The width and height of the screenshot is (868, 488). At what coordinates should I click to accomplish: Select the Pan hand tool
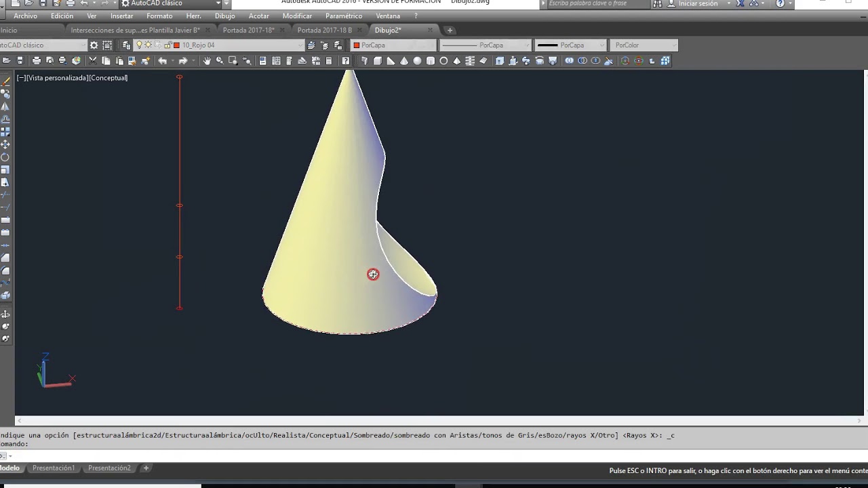[207, 61]
